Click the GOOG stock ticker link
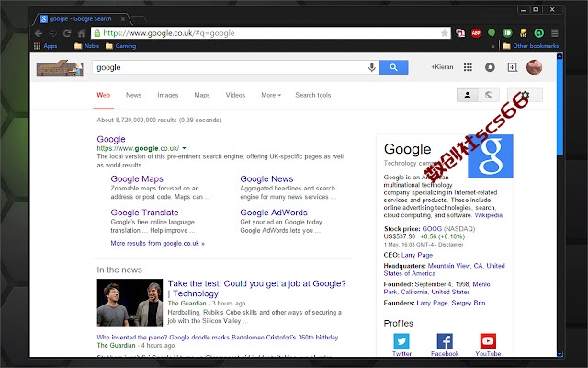Viewport: 588px width, 368px height. (x=432, y=229)
